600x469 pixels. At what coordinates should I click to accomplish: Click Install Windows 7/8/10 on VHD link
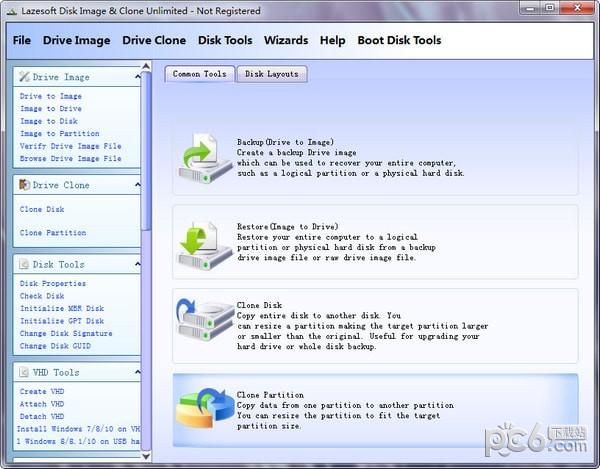point(78,429)
